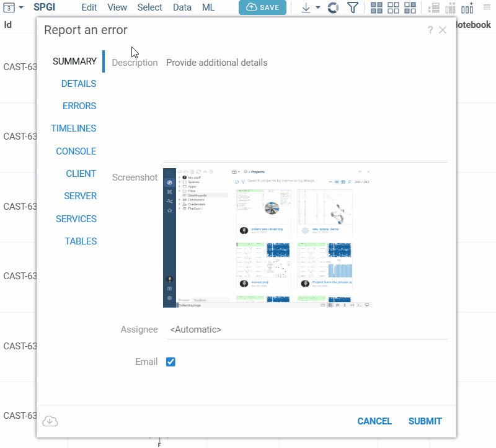Click the CANCEL button
Image resolution: width=496 pixels, height=448 pixels.
click(x=374, y=421)
